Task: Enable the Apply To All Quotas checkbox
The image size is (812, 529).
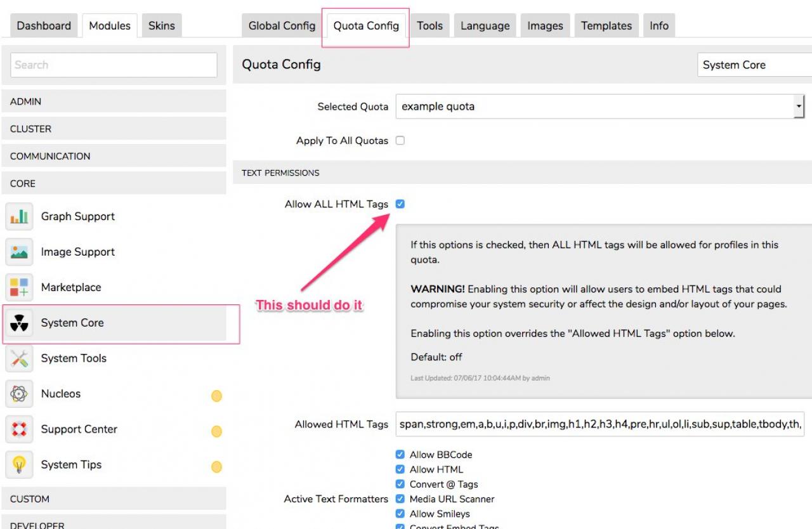Action: click(400, 141)
